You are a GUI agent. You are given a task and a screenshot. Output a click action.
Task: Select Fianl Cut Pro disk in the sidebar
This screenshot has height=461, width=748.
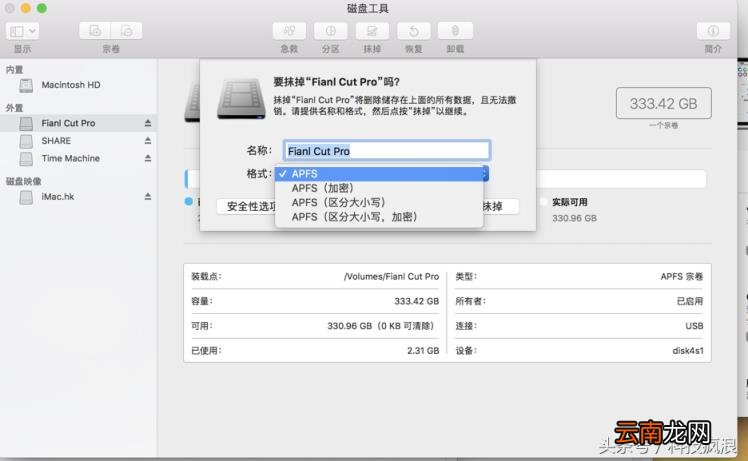[68, 123]
